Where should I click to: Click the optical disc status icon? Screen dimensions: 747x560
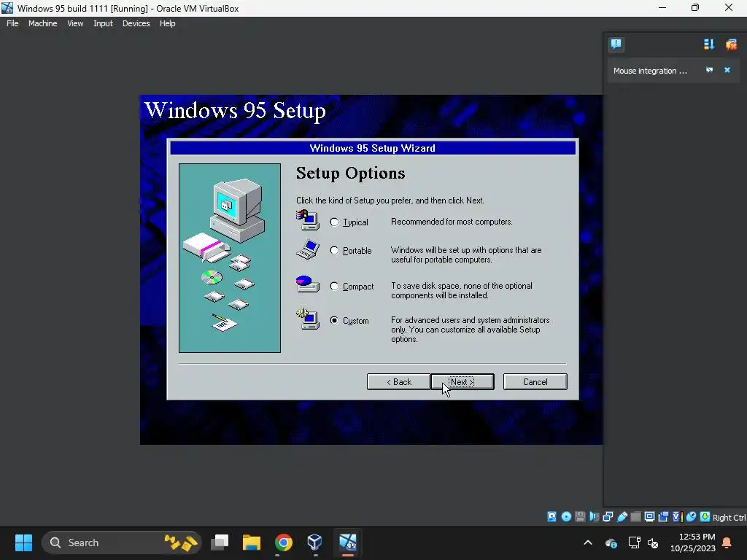pos(566,517)
